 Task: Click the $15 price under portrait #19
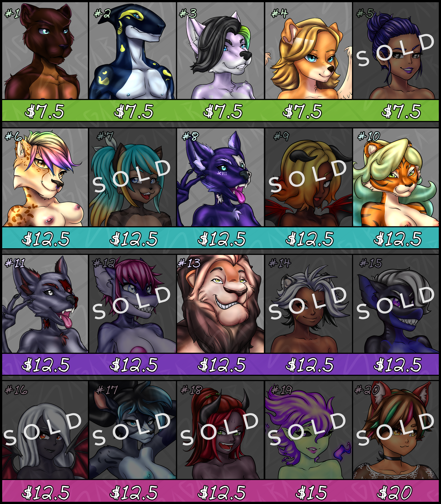click(311, 493)
